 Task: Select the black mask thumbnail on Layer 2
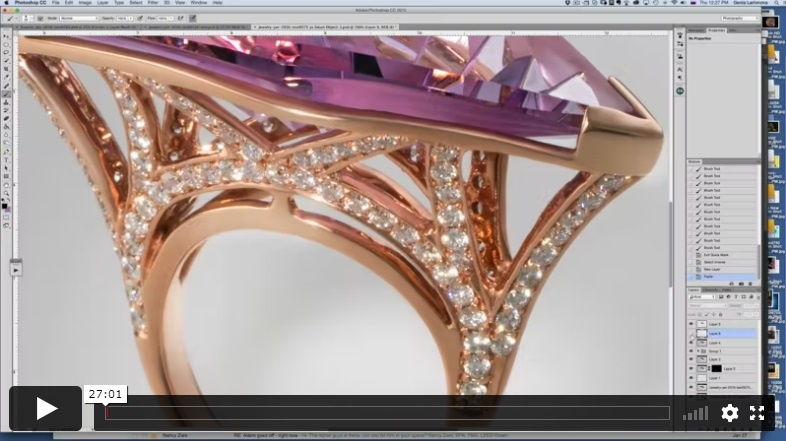(x=717, y=369)
